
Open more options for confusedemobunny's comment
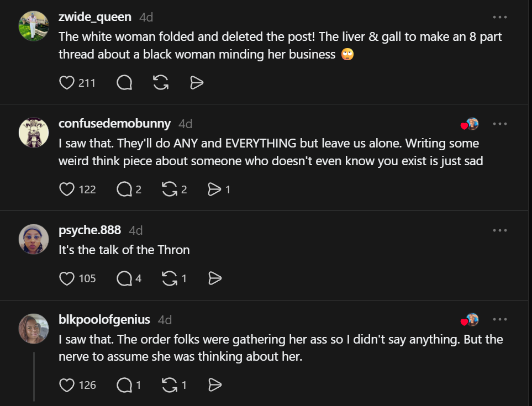499,124
